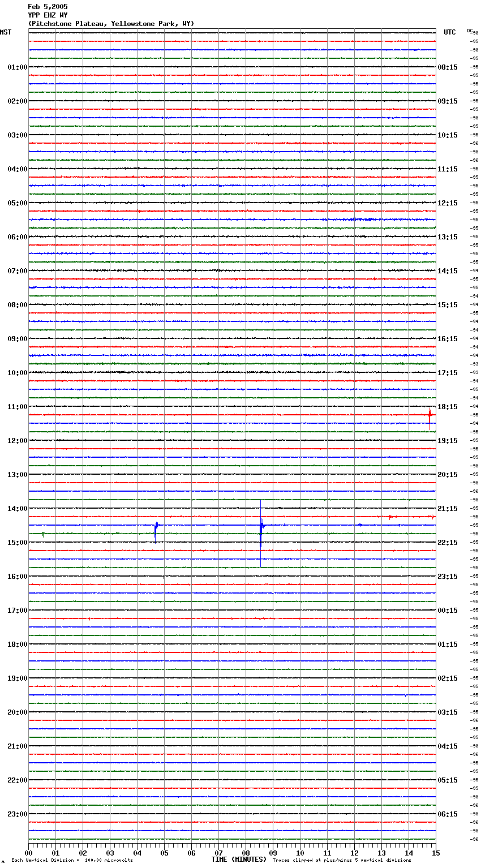Select the 15:00 MST time label
Image resolution: width=481 pixels, height=868 pixels.
[18, 543]
